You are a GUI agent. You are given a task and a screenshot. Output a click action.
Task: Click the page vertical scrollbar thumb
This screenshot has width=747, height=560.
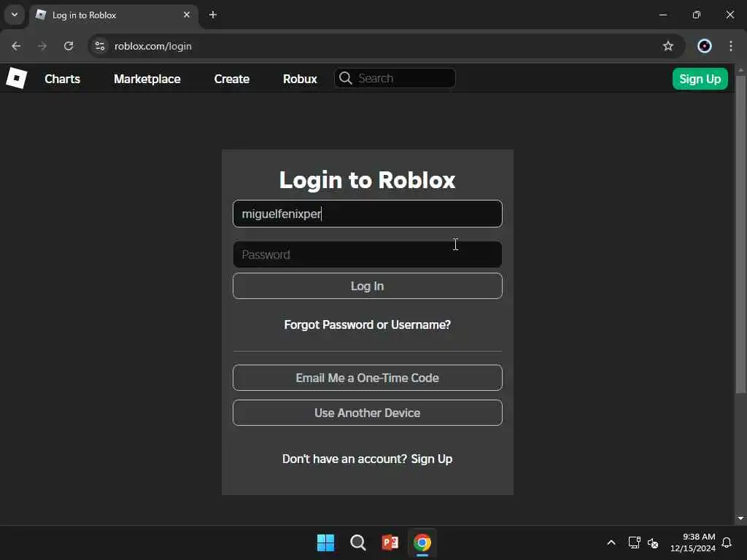740,234
